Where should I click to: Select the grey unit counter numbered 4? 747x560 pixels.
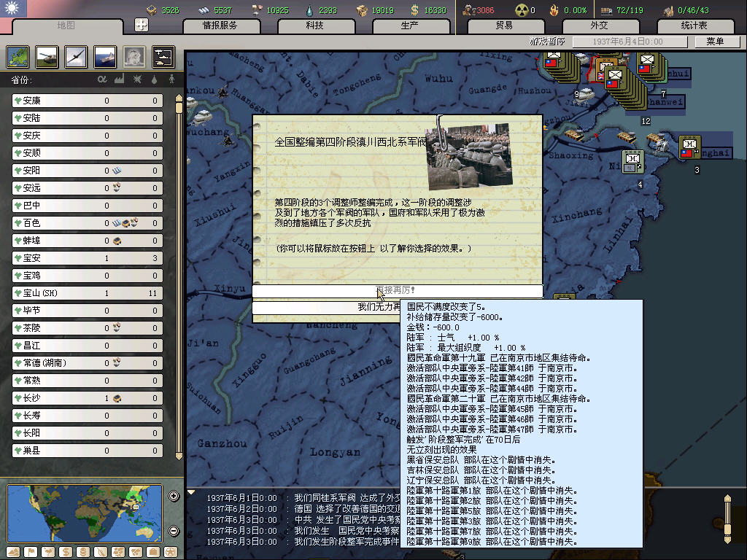pyautogui.click(x=633, y=162)
